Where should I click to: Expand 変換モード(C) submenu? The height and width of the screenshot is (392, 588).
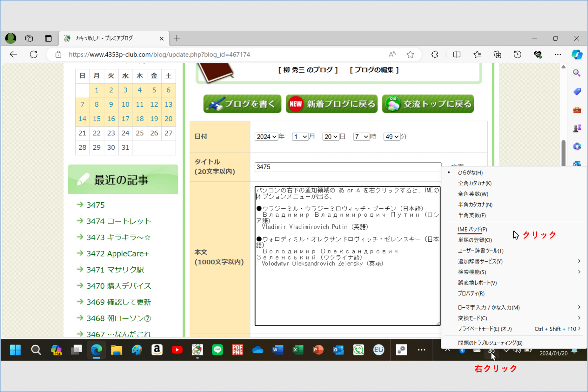(514, 318)
